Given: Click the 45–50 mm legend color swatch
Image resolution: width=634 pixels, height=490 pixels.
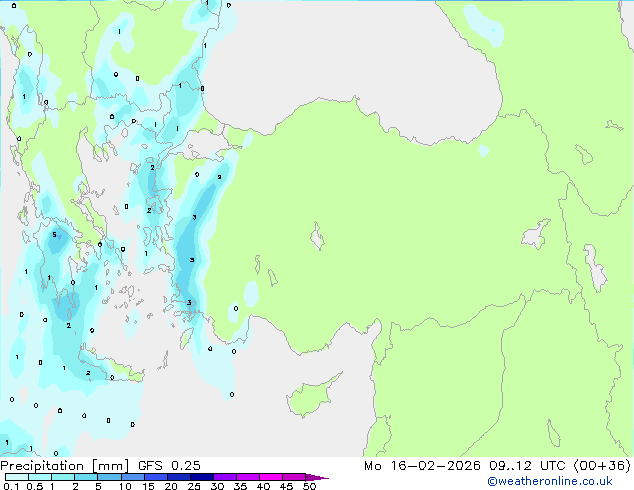Looking at the screenshot, I should (294, 477).
